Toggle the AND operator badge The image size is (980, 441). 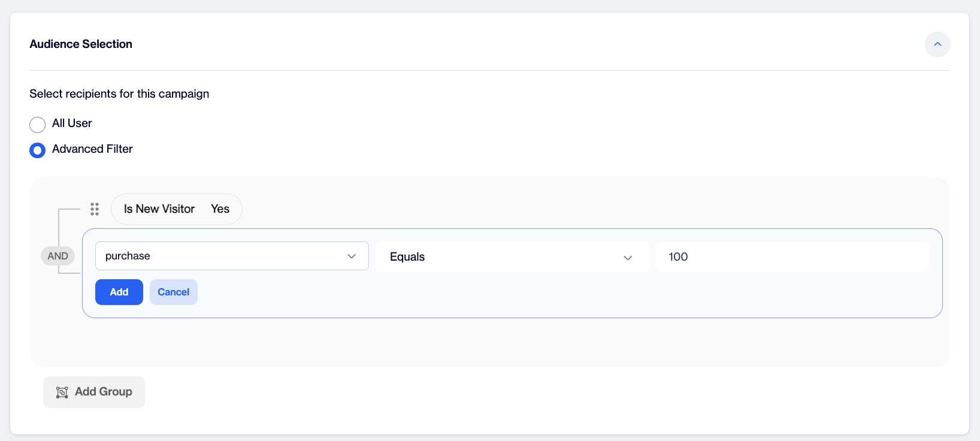point(58,256)
